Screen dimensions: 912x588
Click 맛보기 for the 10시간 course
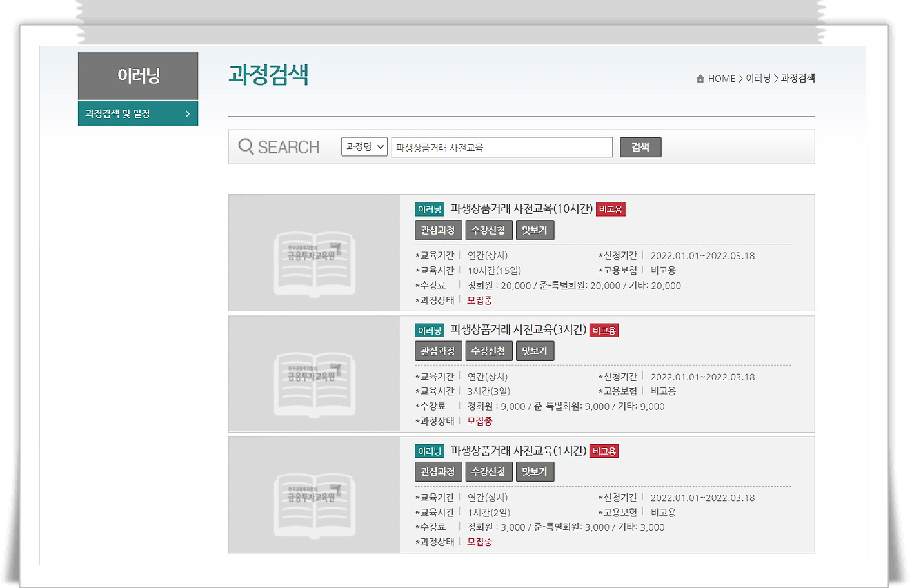535,230
